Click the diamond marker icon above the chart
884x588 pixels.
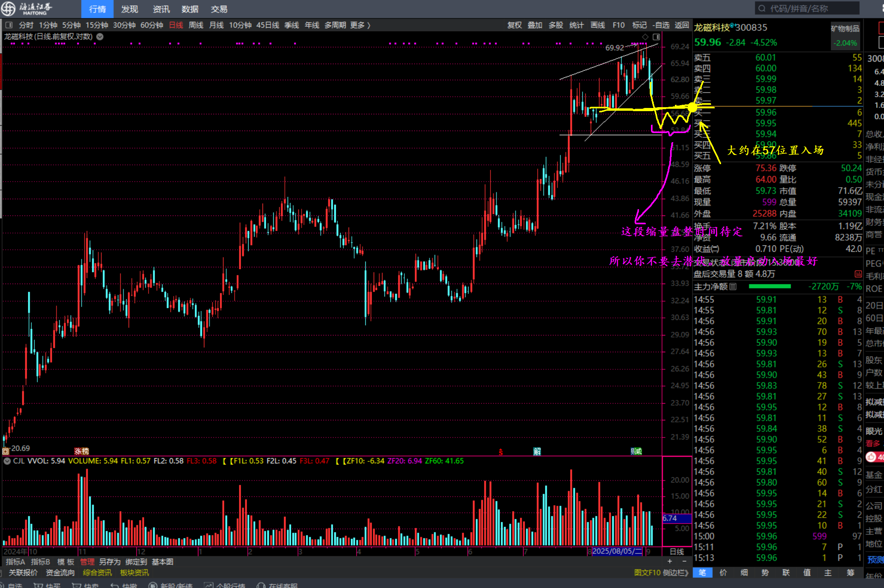tap(645, 37)
